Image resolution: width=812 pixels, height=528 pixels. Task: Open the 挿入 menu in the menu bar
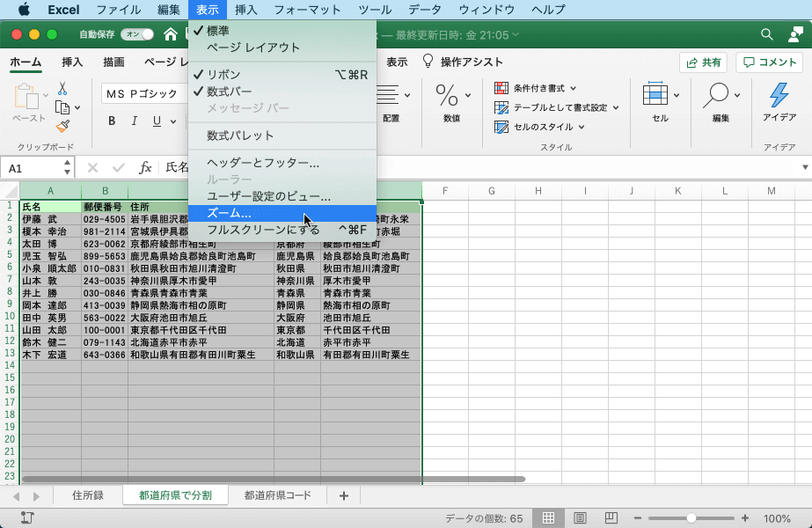pyautogui.click(x=246, y=10)
